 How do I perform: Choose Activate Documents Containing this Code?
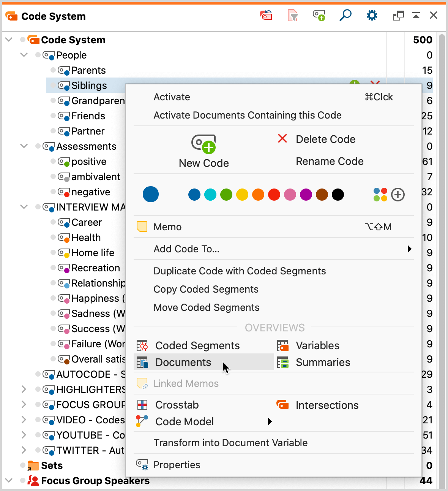273,115
